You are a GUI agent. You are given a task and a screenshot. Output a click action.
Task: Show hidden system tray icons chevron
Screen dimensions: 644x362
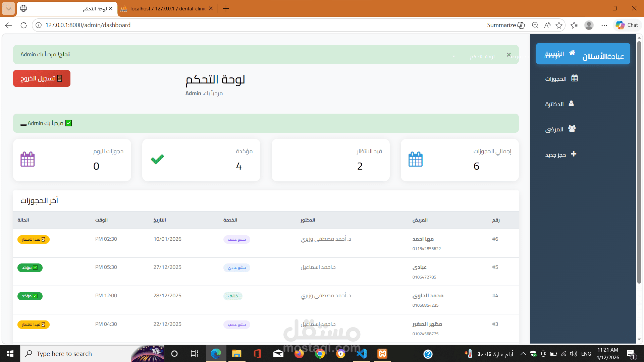click(x=523, y=354)
